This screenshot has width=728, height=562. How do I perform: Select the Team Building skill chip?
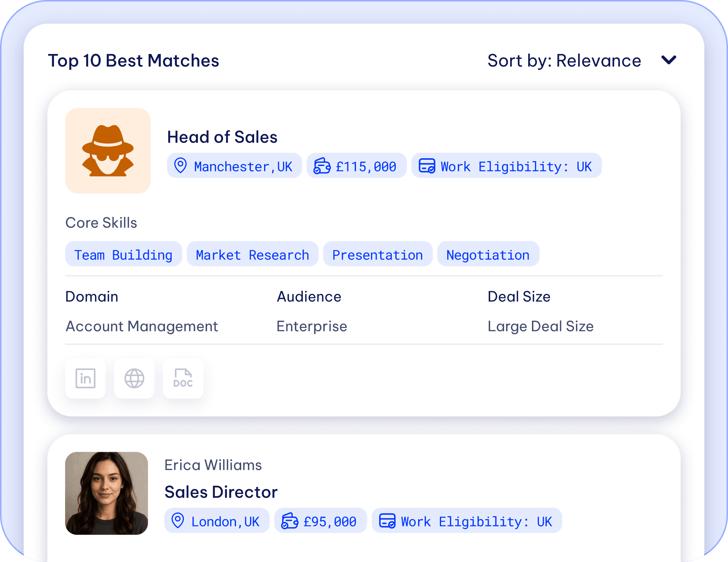point(124,254)
